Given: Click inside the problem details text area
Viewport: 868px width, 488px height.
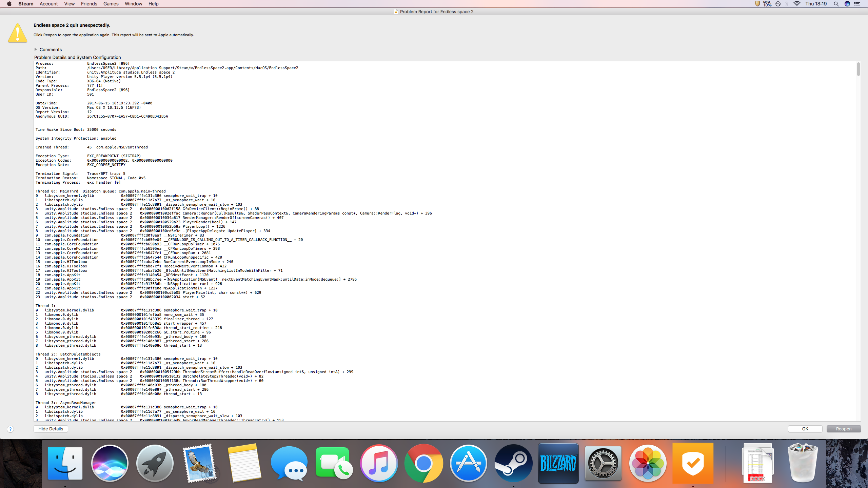Looking at the screenshot, I should [445, 241].
